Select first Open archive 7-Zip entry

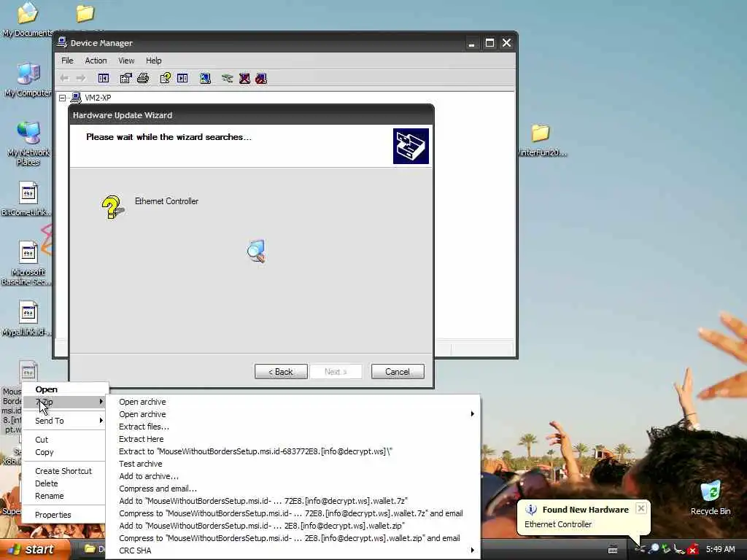(x=292, y=402)
